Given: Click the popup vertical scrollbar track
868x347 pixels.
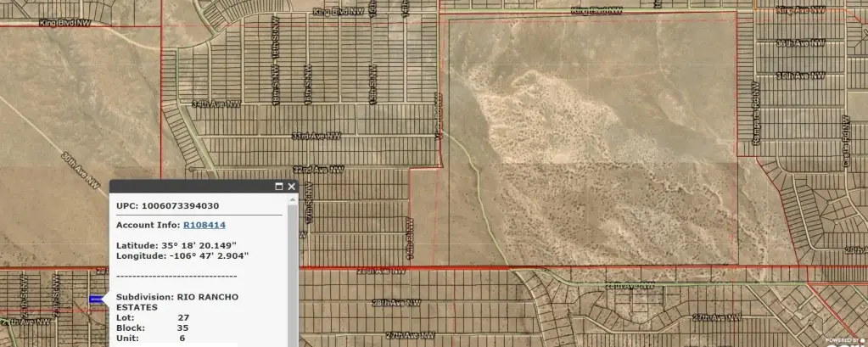Looking at the screenshot, I should [x=293, y=280].
